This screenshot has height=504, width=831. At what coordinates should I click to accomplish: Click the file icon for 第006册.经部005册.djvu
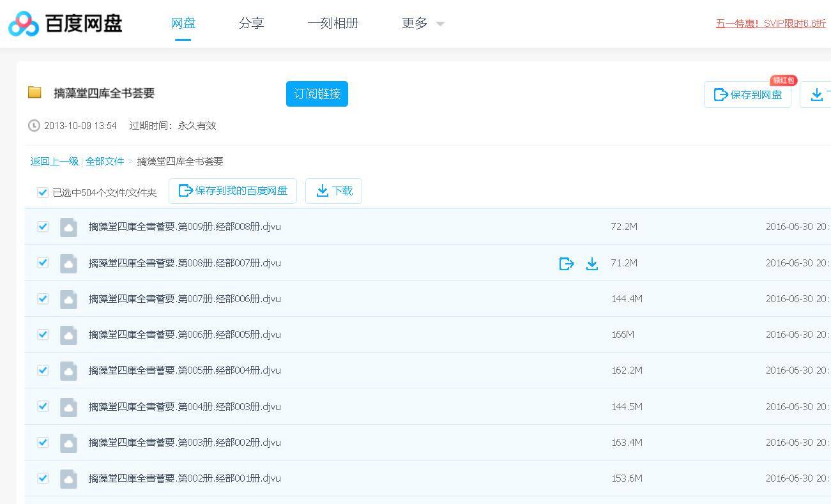pyautogui.click(x=68, y=335)
